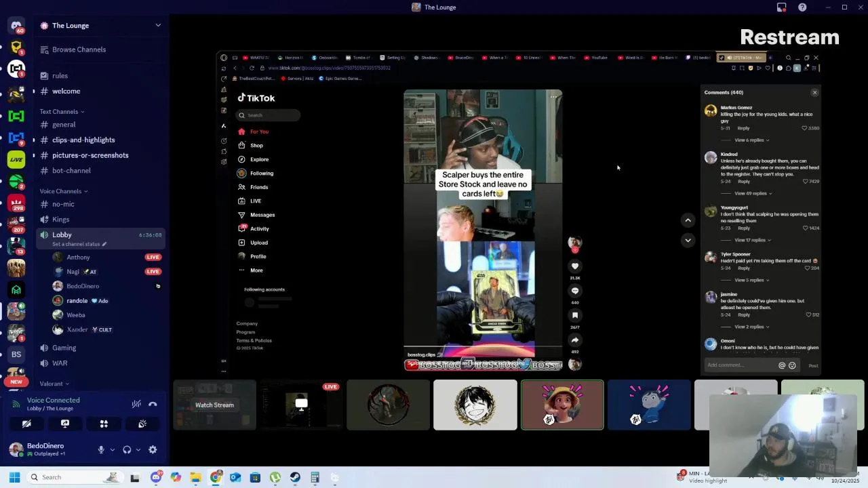
Task: Deafen audio with the headphones icon
Action: pyautogui.click(x=127, y=449)
